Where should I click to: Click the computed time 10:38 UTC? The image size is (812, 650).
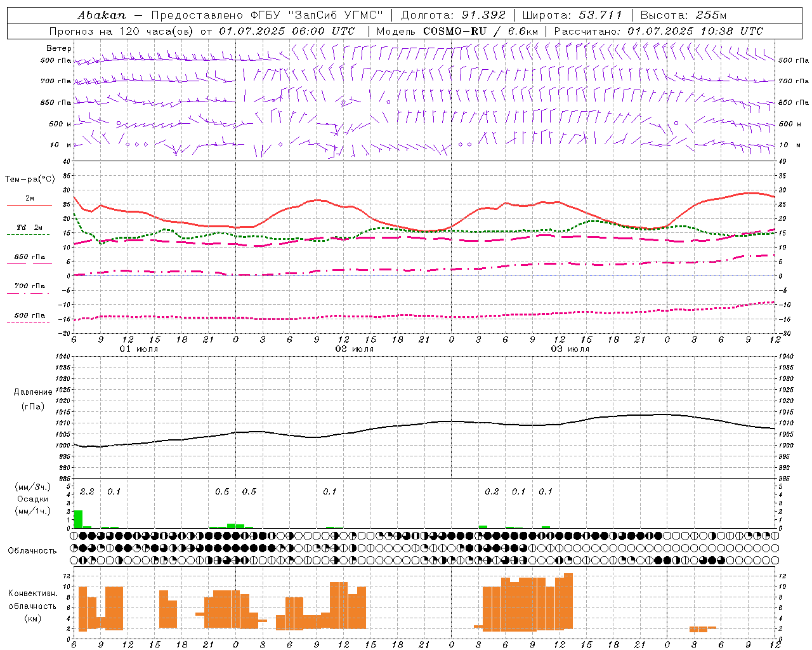click(x=731, y=31)
